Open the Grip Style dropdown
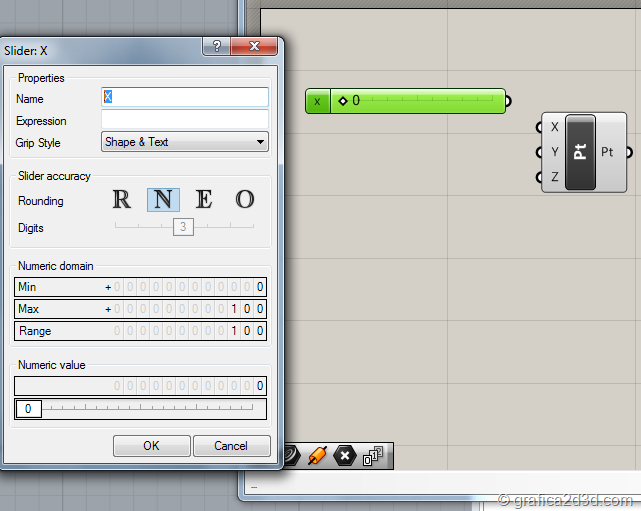Image resolution: width=641 pixels, height=511 pixels. point(185,142)
